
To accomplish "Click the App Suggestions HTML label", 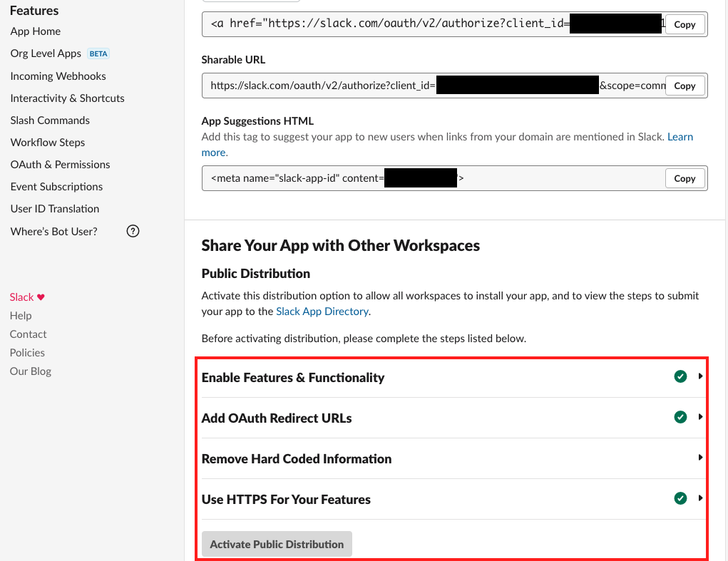I will point(257,121).
